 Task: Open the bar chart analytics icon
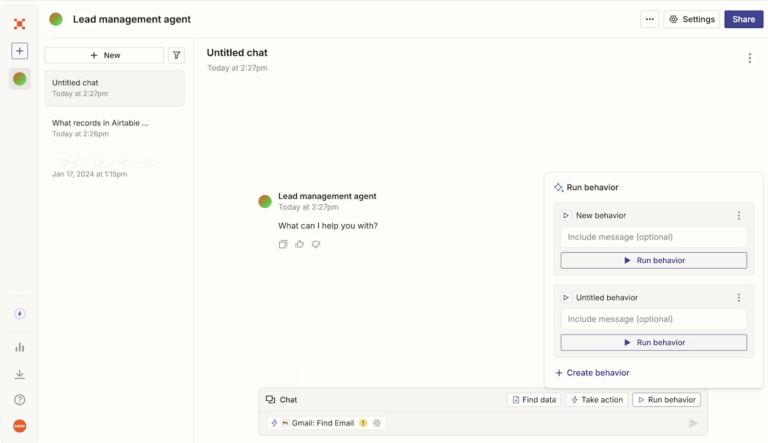[x=20, y=347]
